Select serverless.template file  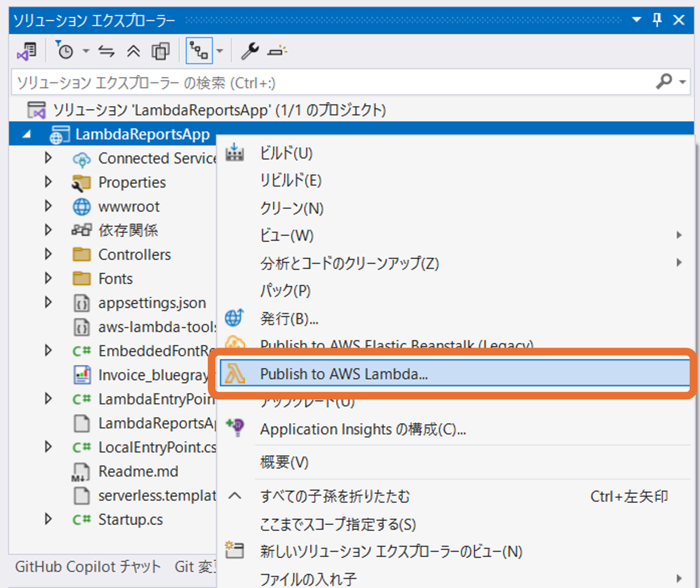tap(156, 495)
